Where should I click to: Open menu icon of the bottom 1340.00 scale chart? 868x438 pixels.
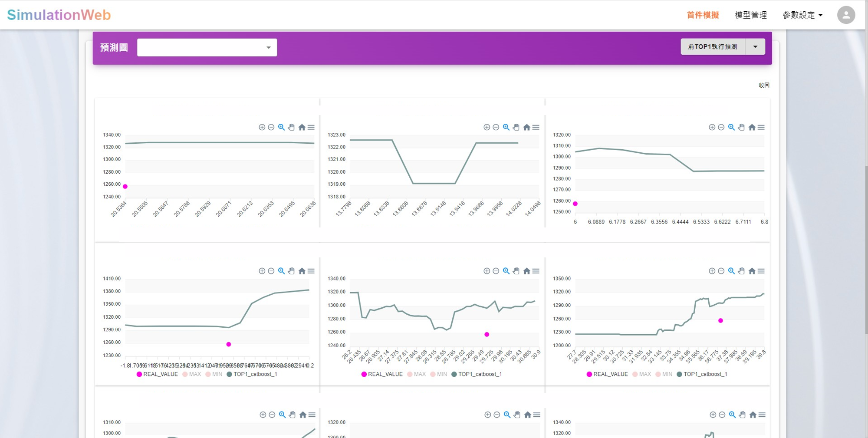762,415
